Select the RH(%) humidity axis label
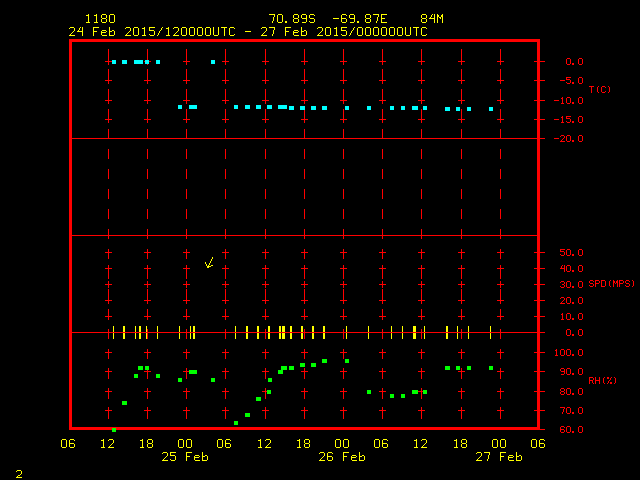 [600, 381]
